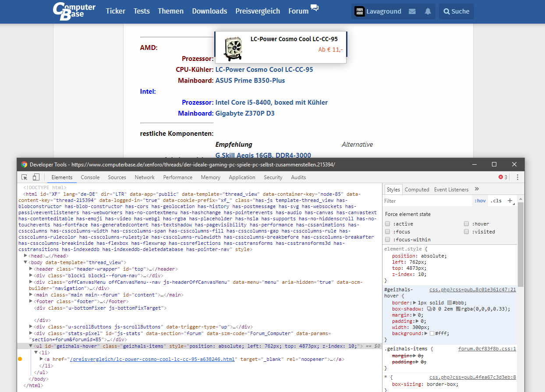
Task: Open the forum.0cf83f8b.css:1 source link
Action: 487,349
